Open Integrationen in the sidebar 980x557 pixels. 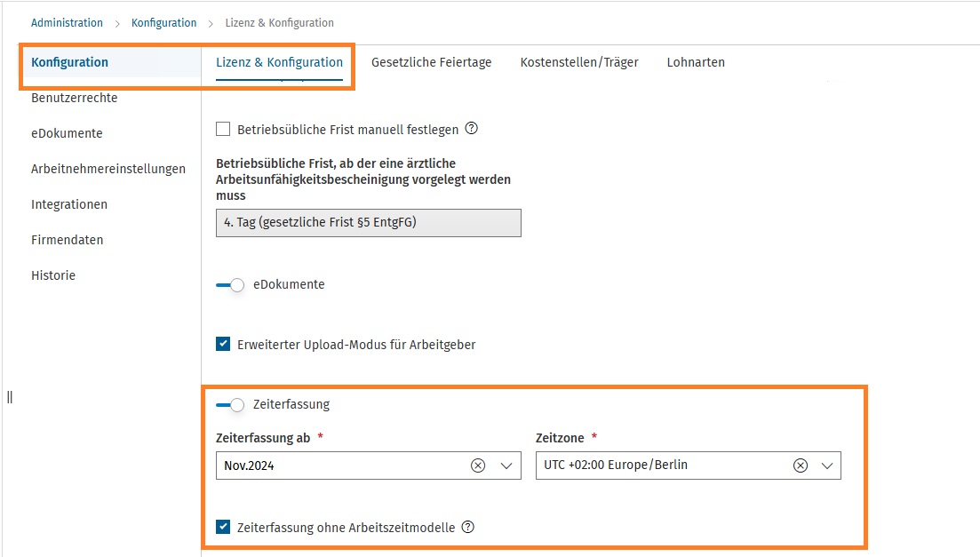(x=69, y=204)
